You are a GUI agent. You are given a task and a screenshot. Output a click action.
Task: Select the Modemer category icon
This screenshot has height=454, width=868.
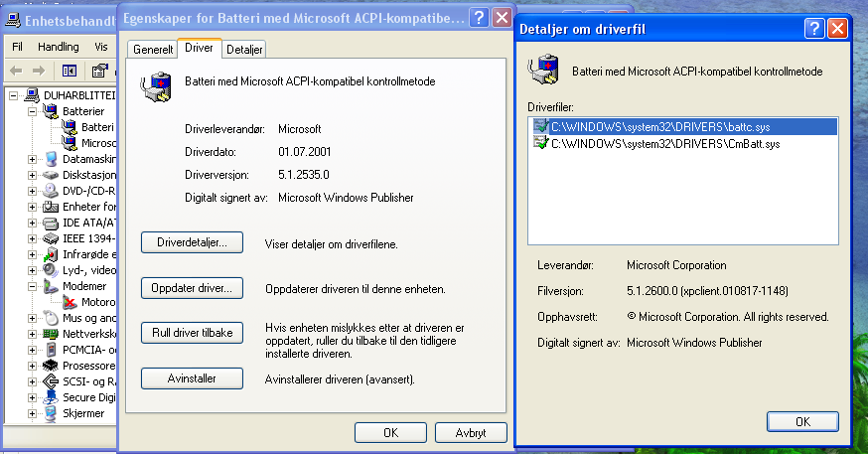[x=51, y=286]
